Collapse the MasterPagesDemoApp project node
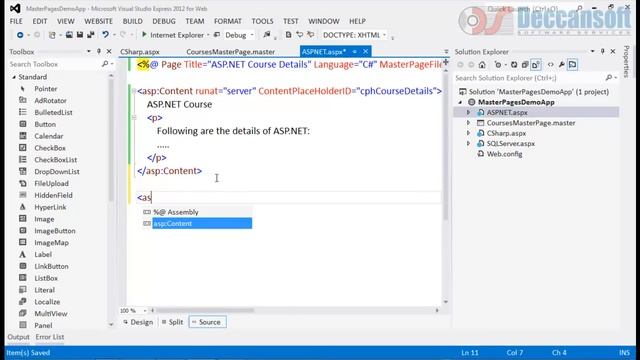 (x=460, y=102)
